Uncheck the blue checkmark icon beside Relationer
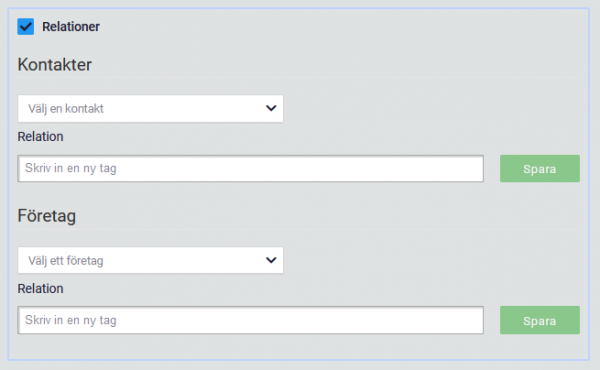600x370 pixels. (26, 27)
